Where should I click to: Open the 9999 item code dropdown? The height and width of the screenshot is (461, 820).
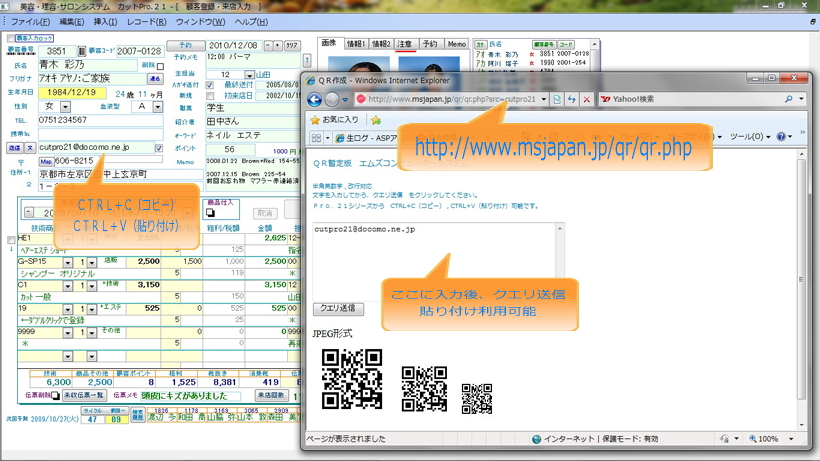click(x=67, y=332)
